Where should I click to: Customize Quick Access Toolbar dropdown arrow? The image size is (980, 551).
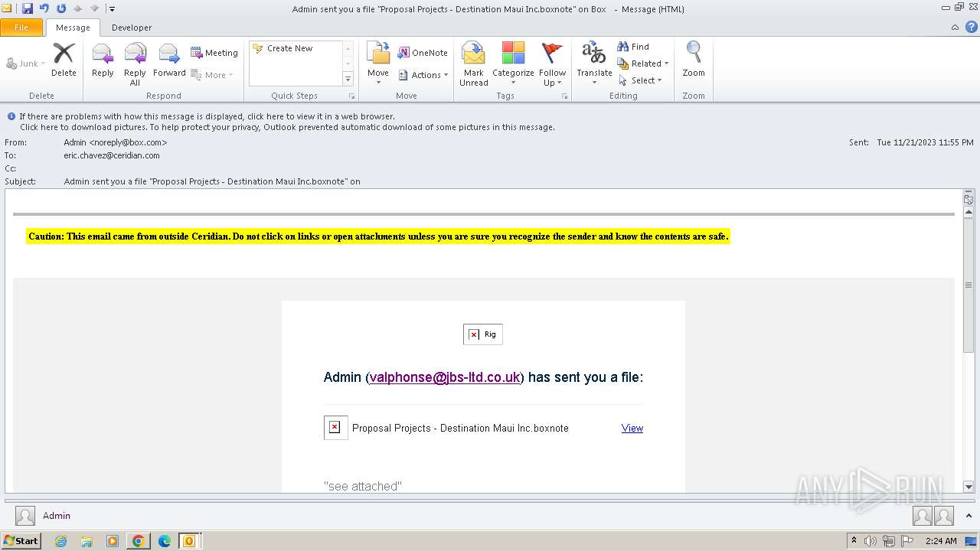coord(112,9)
